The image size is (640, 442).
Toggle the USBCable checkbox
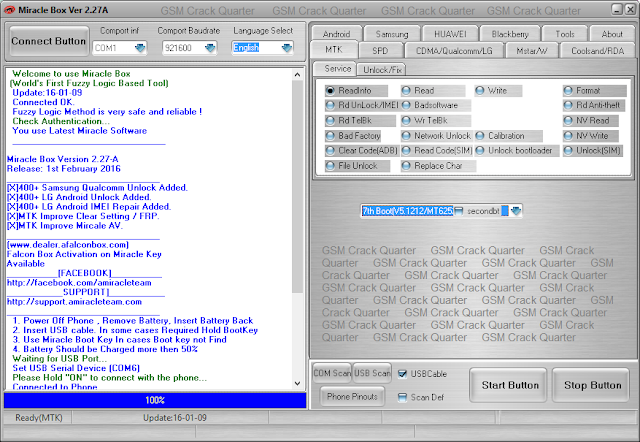coord(402,374)
